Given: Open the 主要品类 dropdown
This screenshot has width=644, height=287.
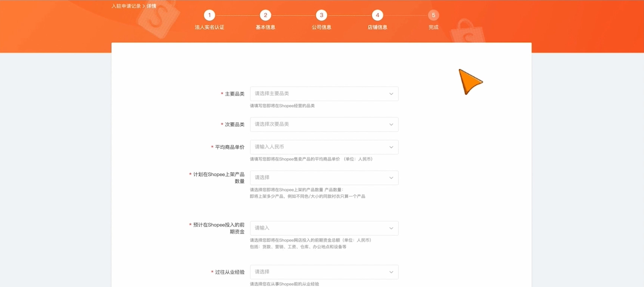Looking at the screenshot, I should (x=324, y=94).
